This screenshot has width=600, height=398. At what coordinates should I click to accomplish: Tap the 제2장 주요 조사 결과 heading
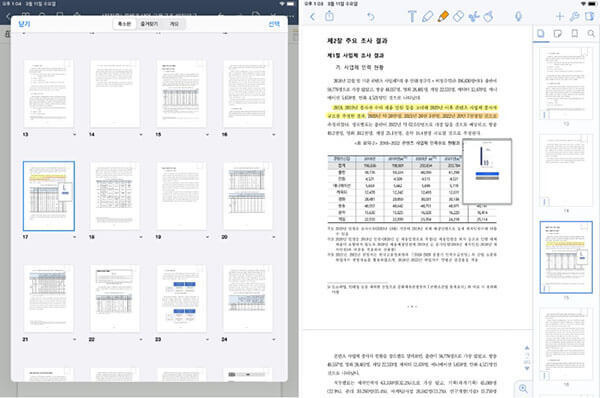(x=357, y=41)
